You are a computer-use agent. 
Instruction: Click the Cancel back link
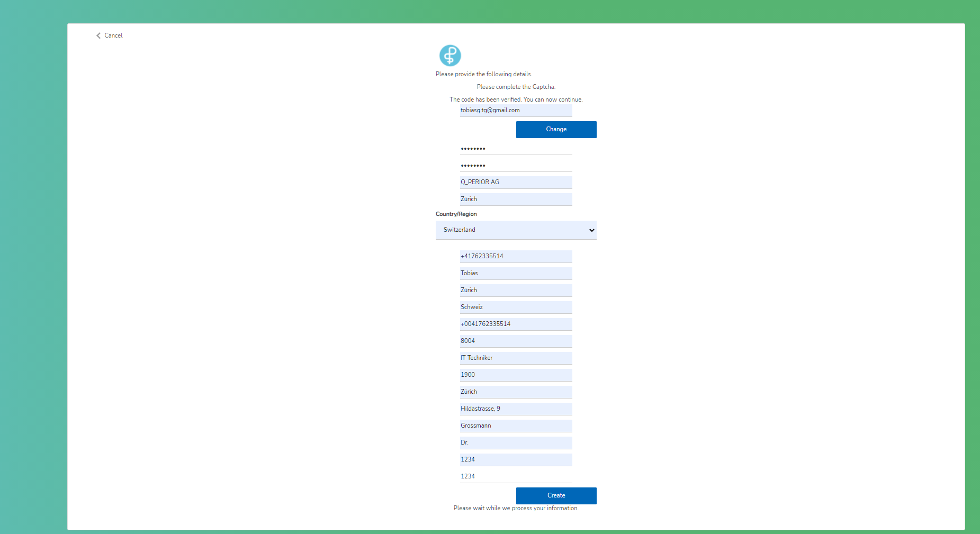(109, 35)
